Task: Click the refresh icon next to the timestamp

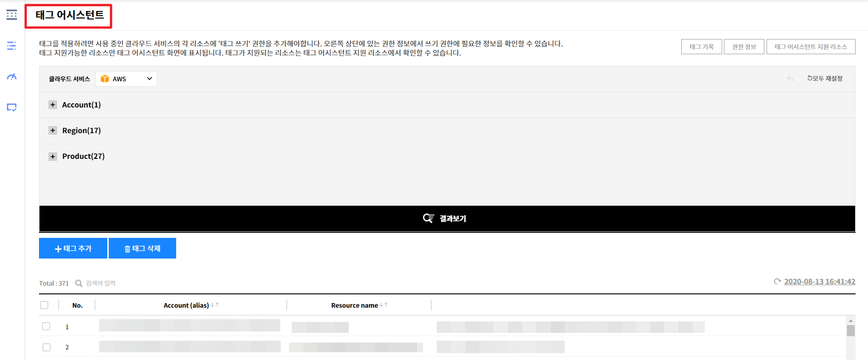Action: pyautogui.click(x=777, y=281)
